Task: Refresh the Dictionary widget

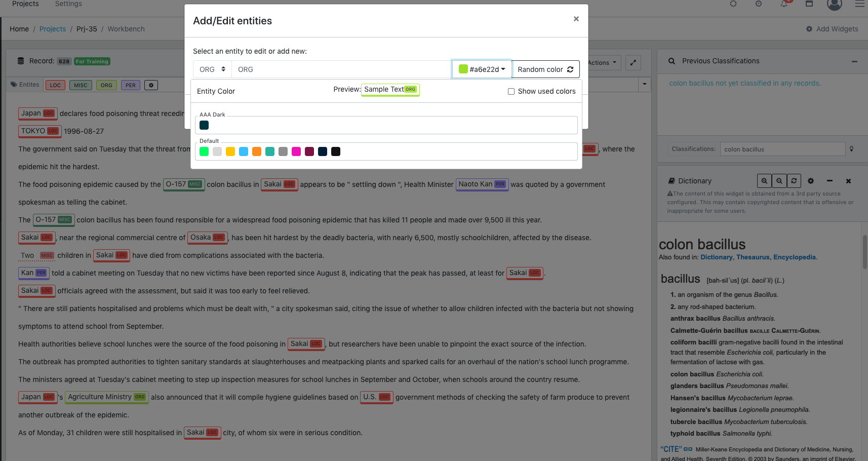Action: point(794,181)
